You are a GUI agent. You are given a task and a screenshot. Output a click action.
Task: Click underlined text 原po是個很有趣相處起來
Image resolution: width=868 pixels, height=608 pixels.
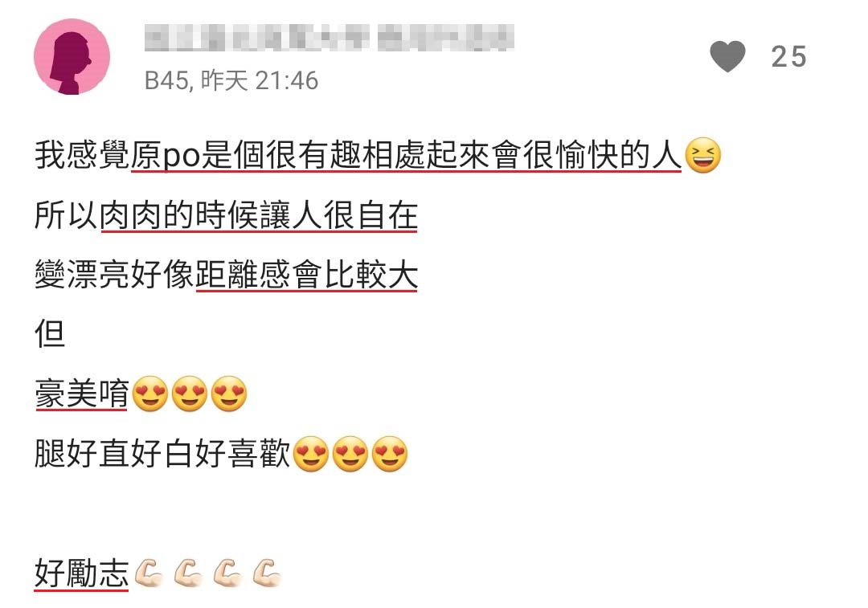point(310,155)
